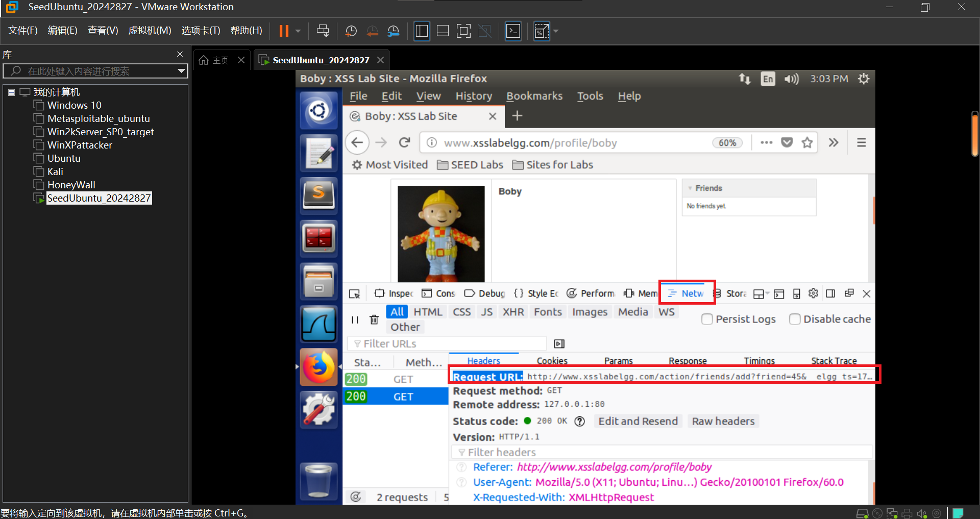This screenshot has height=519, width=980.
Task: Open the 虚拟机(M) menu in VMware
Action: pyautogui.click(x=150, y=31)
